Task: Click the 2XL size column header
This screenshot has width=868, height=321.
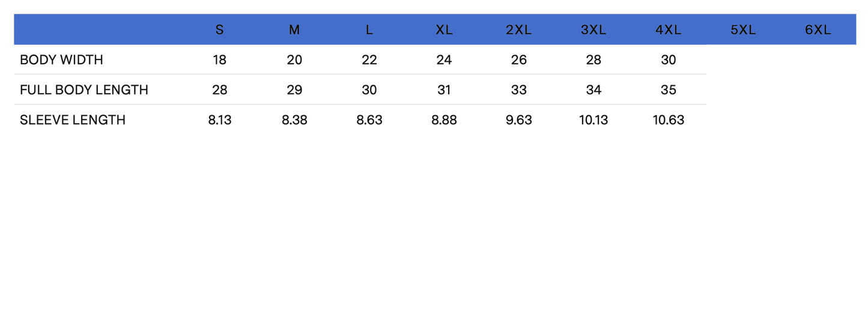Action: coord(518,30)
